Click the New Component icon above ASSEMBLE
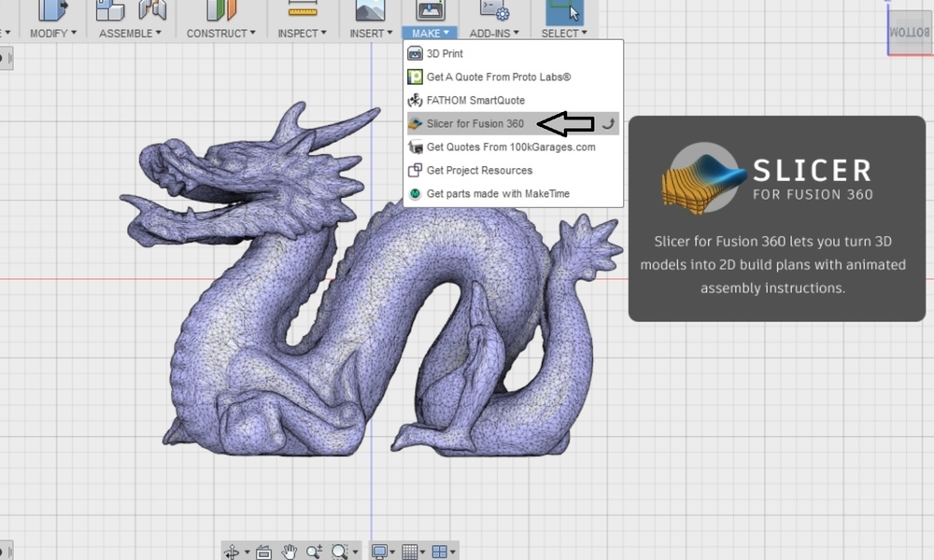 point(110,10)
